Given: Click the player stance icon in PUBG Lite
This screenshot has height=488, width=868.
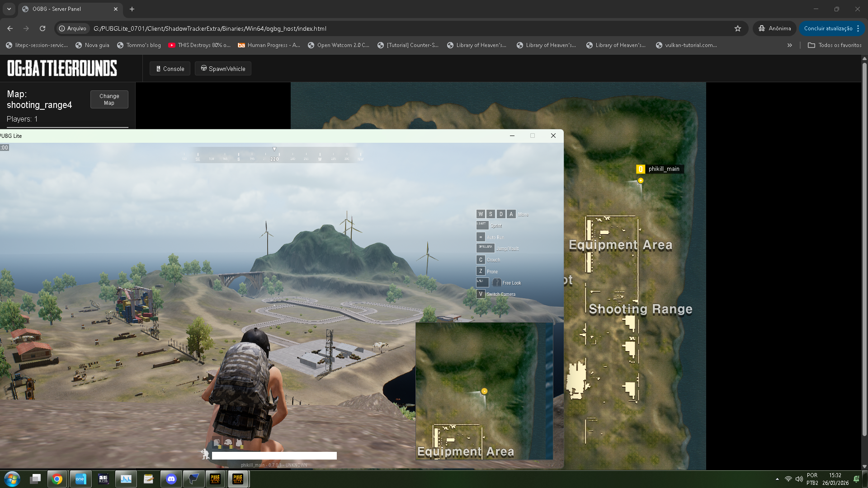Looking at the screenshot, I should pyautogui.click(x=205, y=454).
